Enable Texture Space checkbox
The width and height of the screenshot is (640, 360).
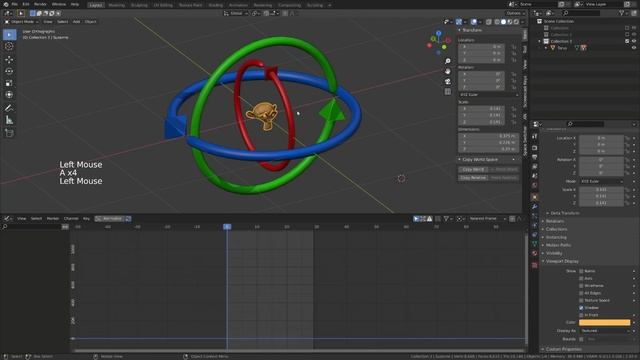pos(581,300)
